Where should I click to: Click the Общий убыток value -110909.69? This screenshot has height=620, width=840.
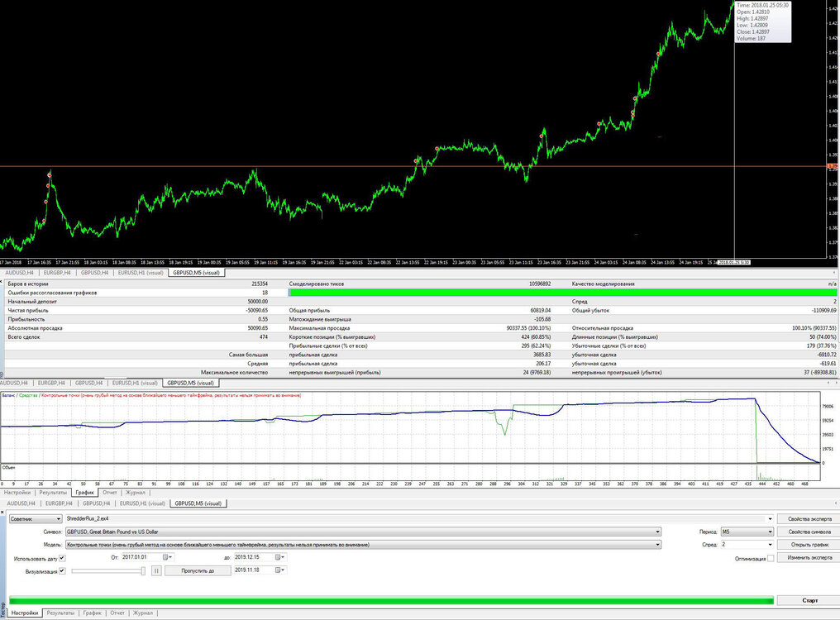(x=824, y=311)
